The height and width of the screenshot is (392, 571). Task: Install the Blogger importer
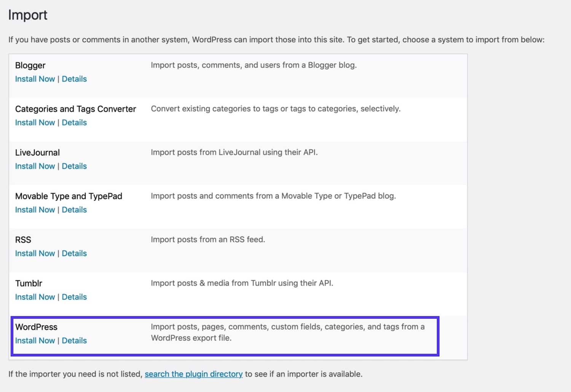[35, 79]
